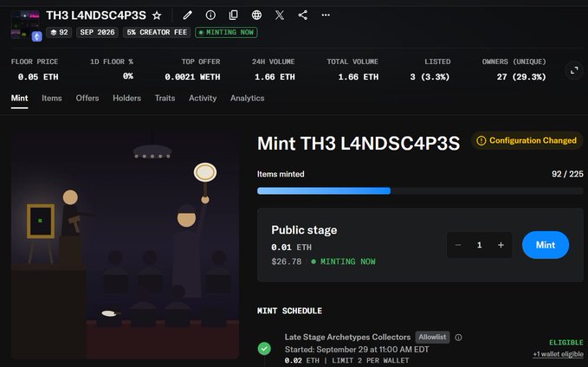The image size is (588, 367).
Task: Click the 24H volume 1.66 ETH value
Action: point(275,77)
